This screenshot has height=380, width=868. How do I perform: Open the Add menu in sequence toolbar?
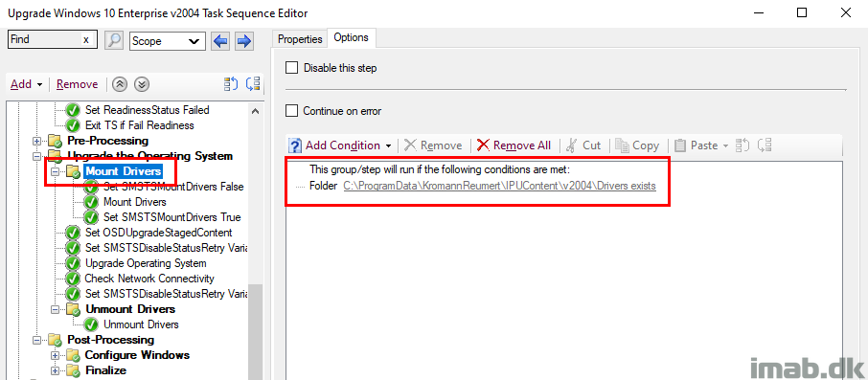(27, 84)
